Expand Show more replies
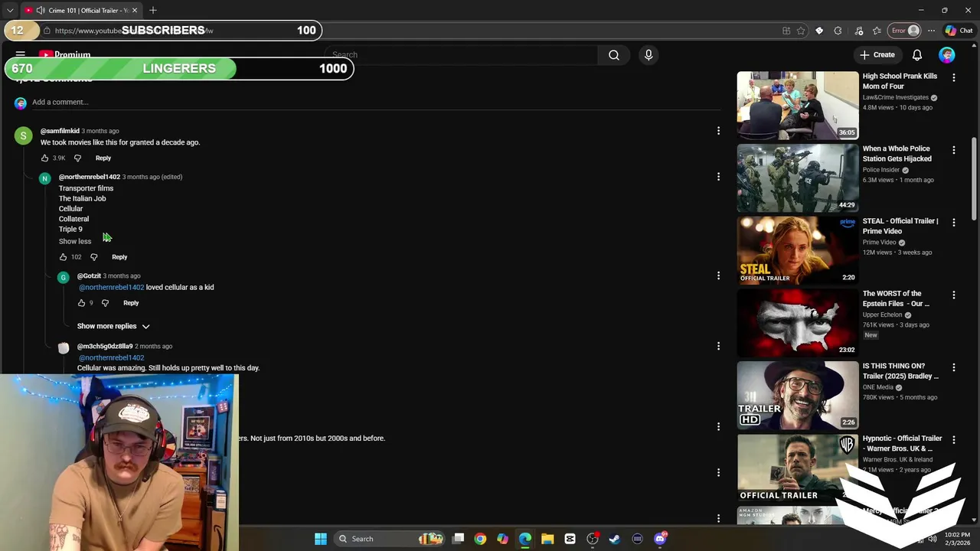Image resolution: width=980 pixels, height=551 pixels. (x=113, y=326)
